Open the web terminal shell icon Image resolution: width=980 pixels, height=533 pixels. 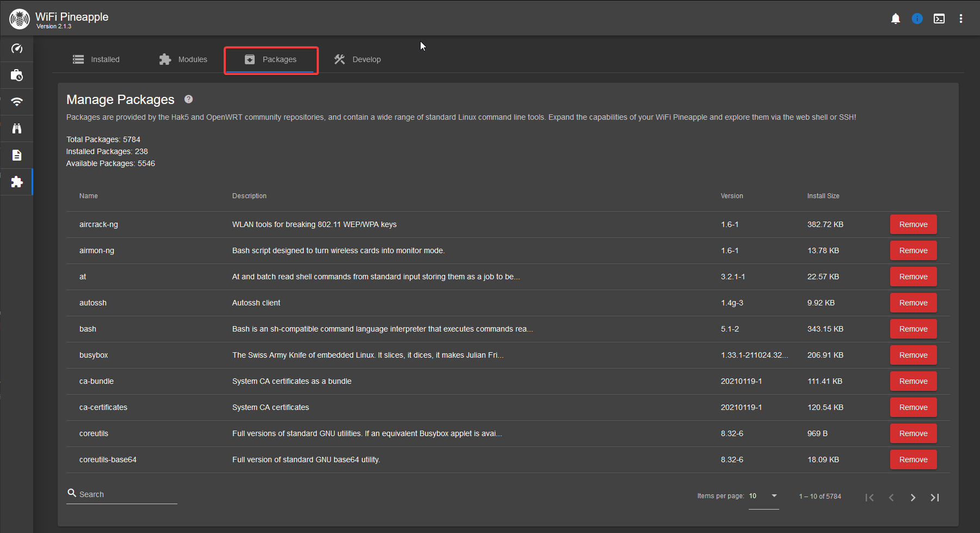pyautogui.click(x=939, y=19)
